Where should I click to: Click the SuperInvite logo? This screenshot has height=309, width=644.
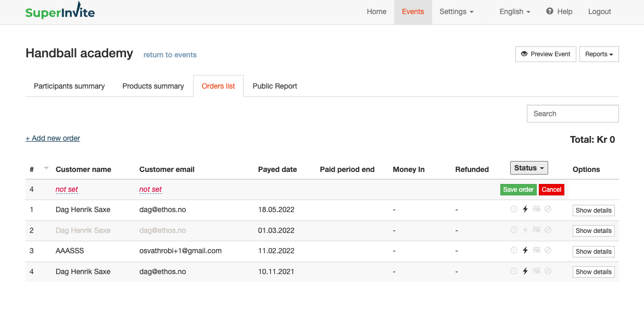(x=60, y=12)
